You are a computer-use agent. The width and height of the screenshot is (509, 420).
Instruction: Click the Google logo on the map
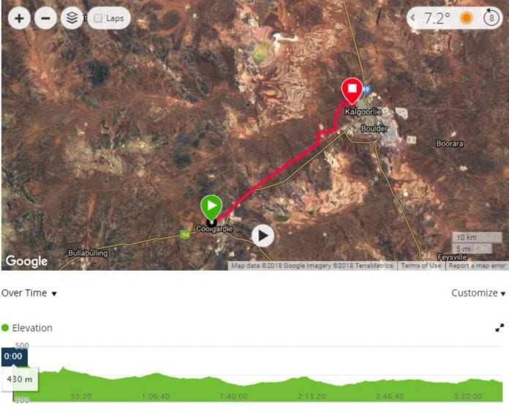pyautogui.click(x=26, y=260)
